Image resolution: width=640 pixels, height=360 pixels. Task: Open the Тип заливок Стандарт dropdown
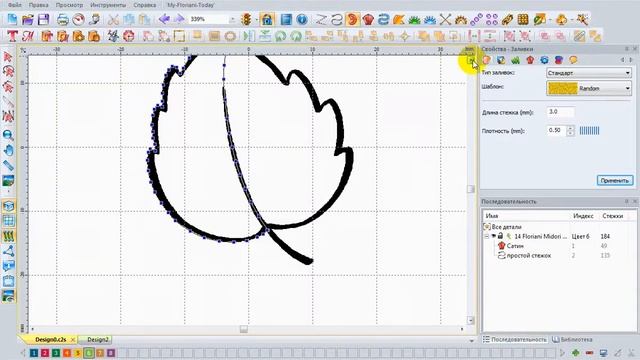(589, 73)
